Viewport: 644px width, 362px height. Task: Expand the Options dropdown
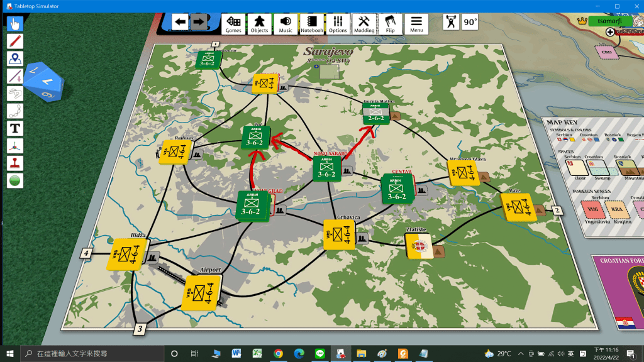tap(338, 24)
